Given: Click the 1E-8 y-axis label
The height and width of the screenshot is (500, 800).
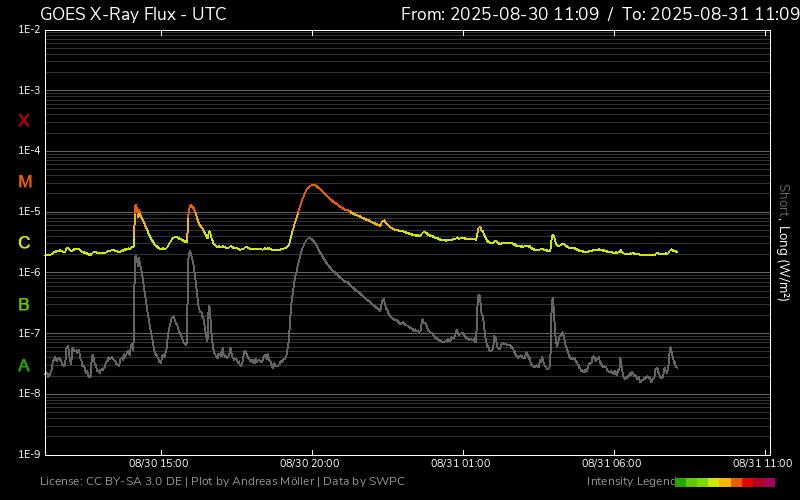Looking at the screenshot, I should click(29, 393).
